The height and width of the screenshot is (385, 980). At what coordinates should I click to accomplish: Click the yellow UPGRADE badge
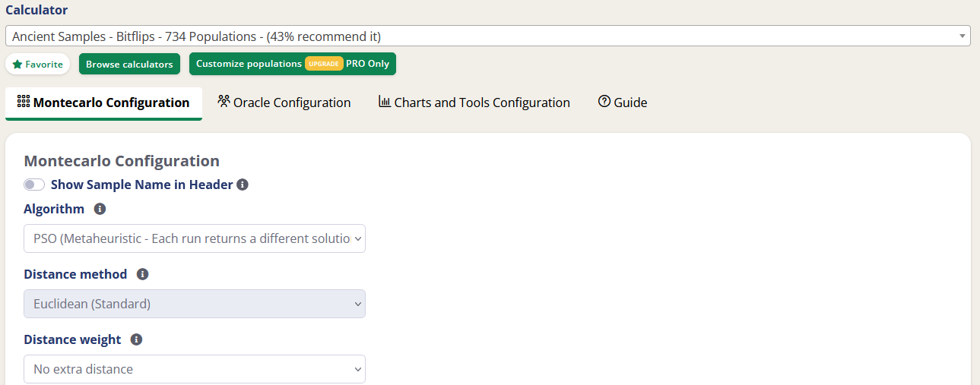pyautogui.click(x=324, y=64)
